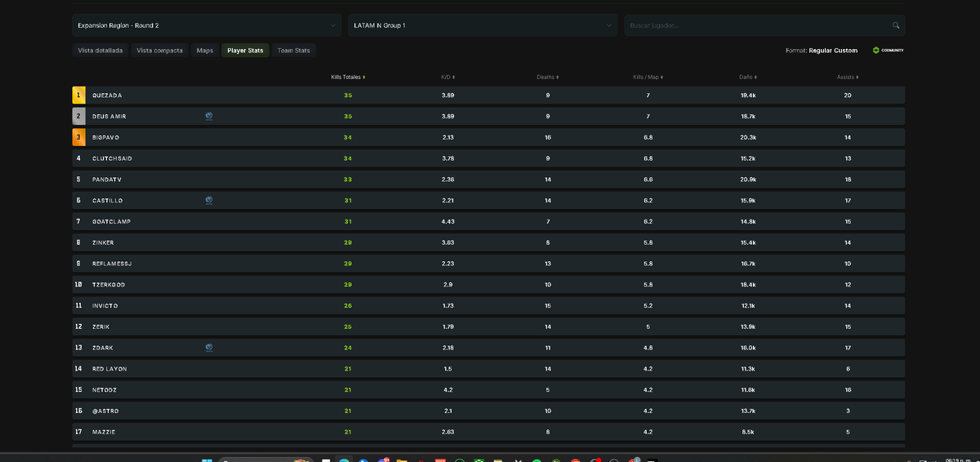This screenshot has height=462, width=980.
Task: Click QUEZADA's 20 assists value
Action: coord(848,96)
